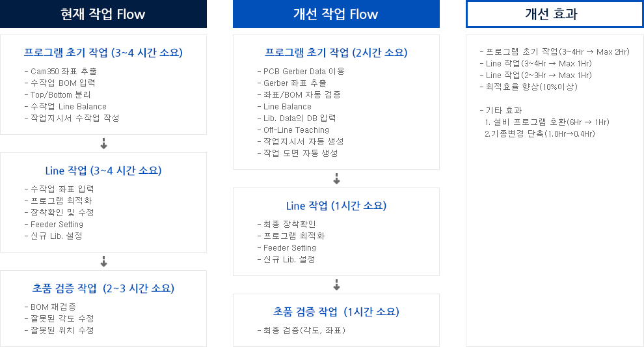The image size is (644, 347).
Task: Select the 현재 작업 Flow header
Action: coord(103,14)
